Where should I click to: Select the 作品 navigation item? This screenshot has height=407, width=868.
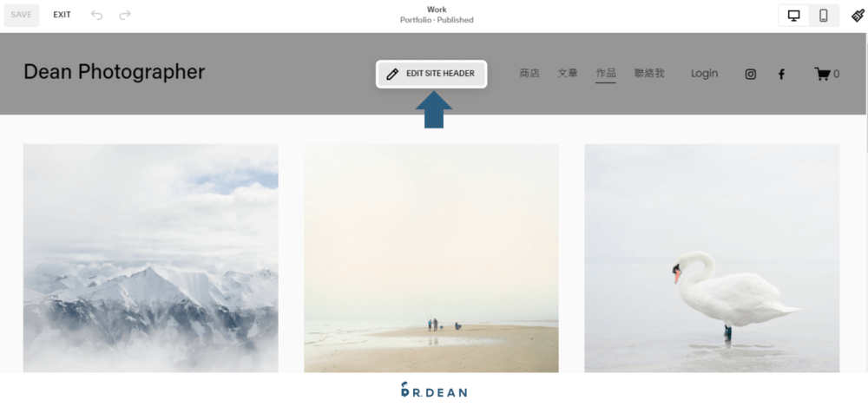tap(606, 73)
